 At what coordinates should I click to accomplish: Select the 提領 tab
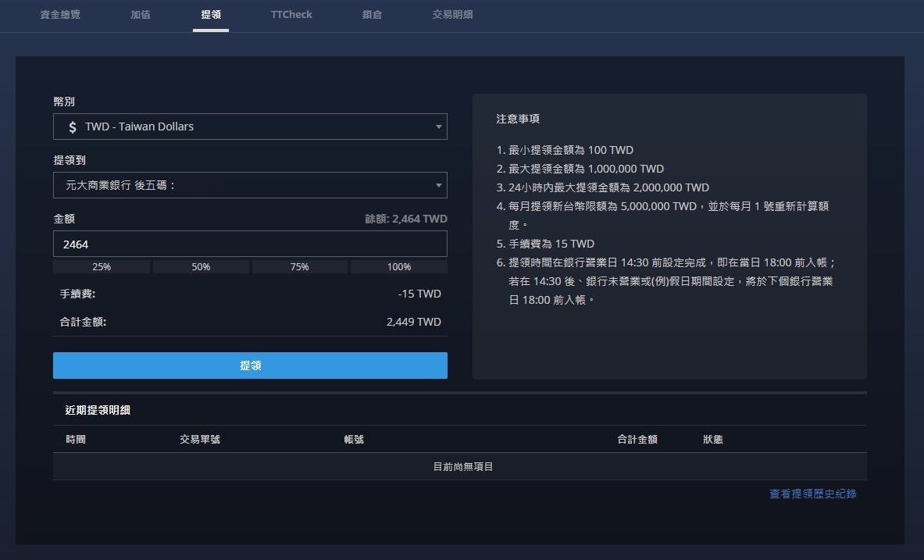click(x=211, y=15)
